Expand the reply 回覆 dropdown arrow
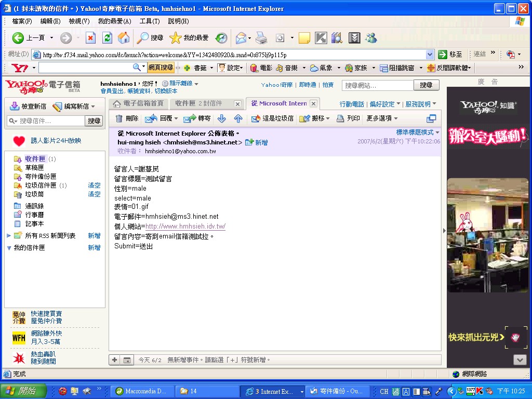Viewport: 532px width, 399px height. [x=176, y=118]
